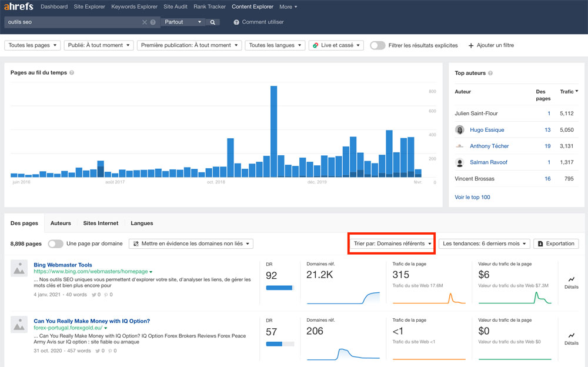Image resolution: width=588 pixels, height=367 pixels.
Task: Click Comment utiliser help link
Action: click(x=262, y=22)
